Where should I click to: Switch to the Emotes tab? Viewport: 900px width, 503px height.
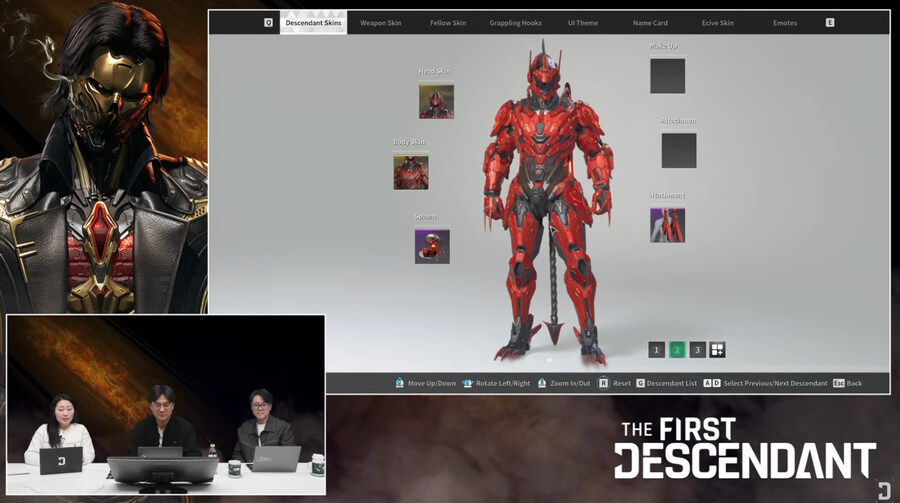coord(785,23)
